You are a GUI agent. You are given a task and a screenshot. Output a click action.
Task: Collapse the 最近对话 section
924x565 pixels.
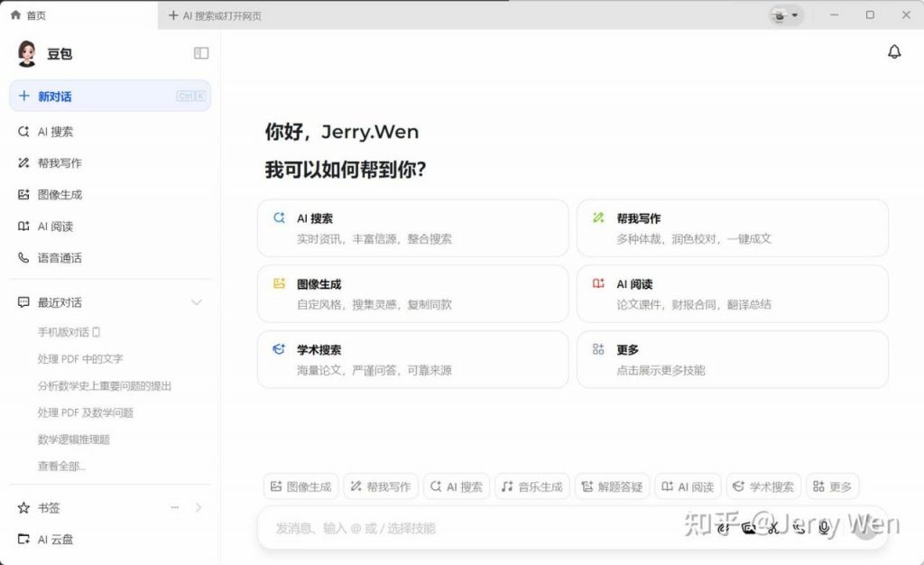pos(197,302)
